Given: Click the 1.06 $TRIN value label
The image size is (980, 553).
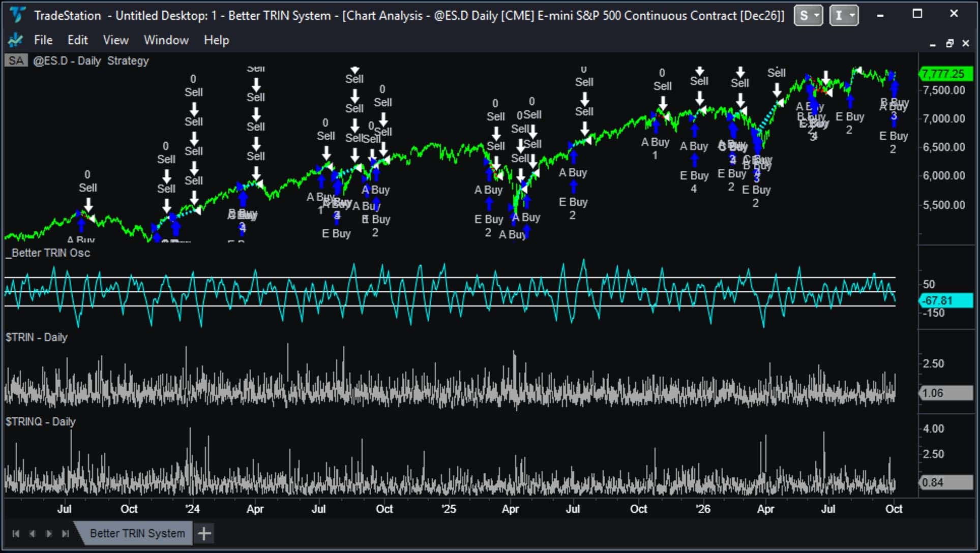Looking at the screenshot, I should pyautogui.click(x=945, y=393).
